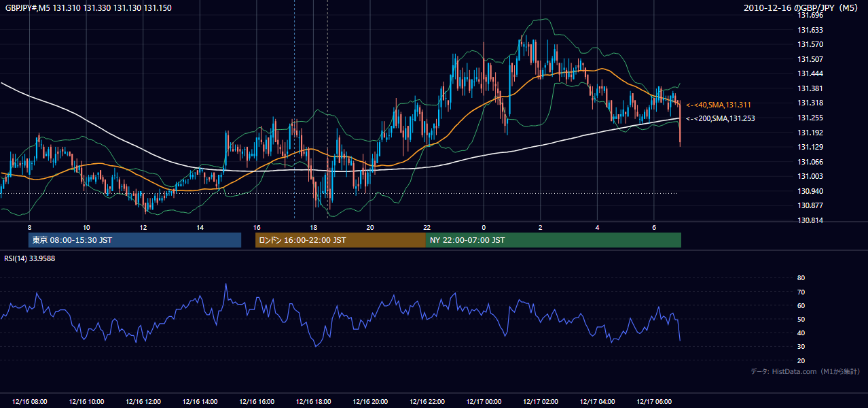The width and height of the screenshot is (868, 408).
Task: Click price axis value 131.255
Action: (810, 118)
